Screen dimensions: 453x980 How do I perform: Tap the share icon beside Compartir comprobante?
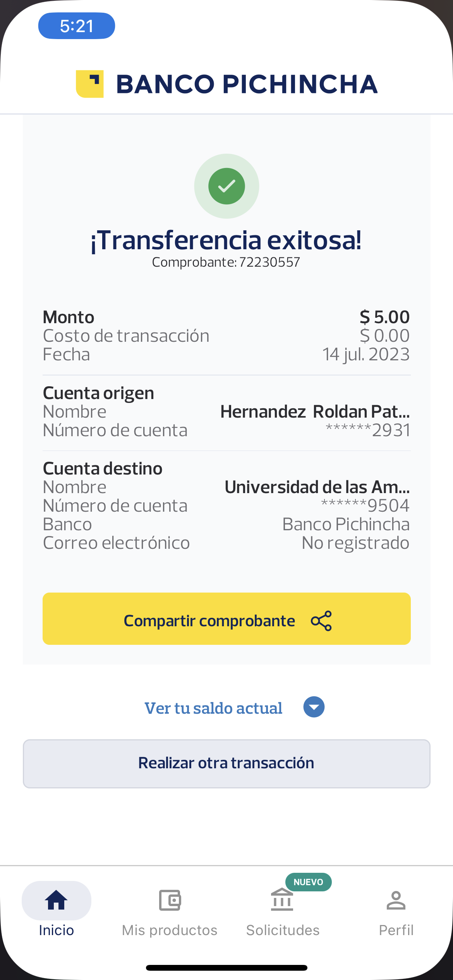click(321, 621)
